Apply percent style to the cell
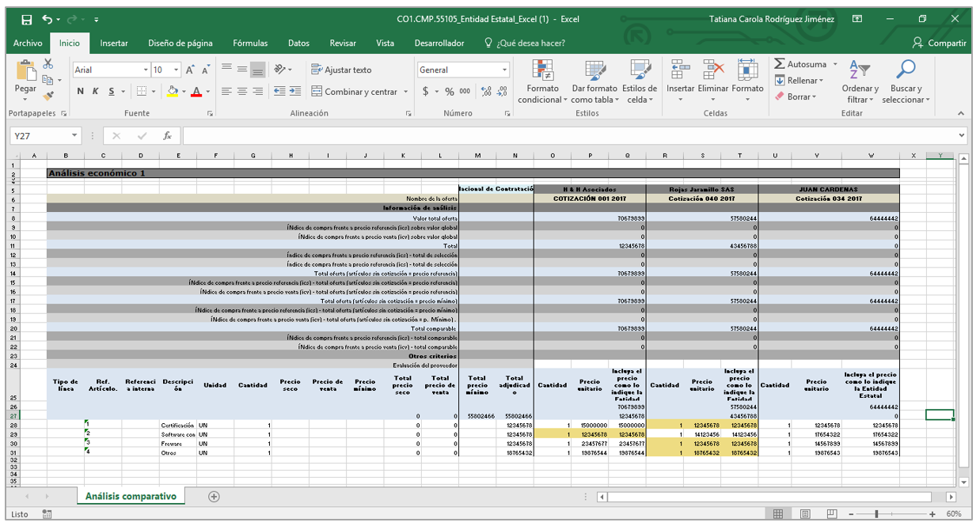980x526 pixels. coord(449,92)
